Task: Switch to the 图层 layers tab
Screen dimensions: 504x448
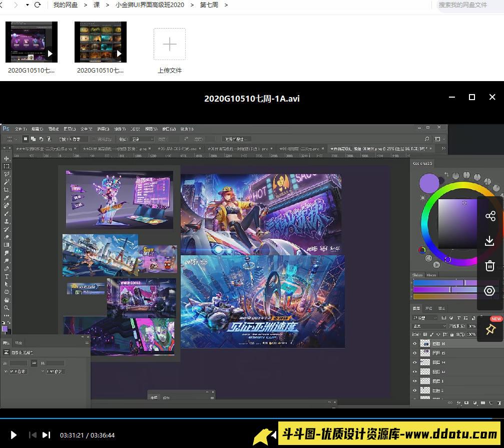Action: pyautogui.click(x=416, y=308)
